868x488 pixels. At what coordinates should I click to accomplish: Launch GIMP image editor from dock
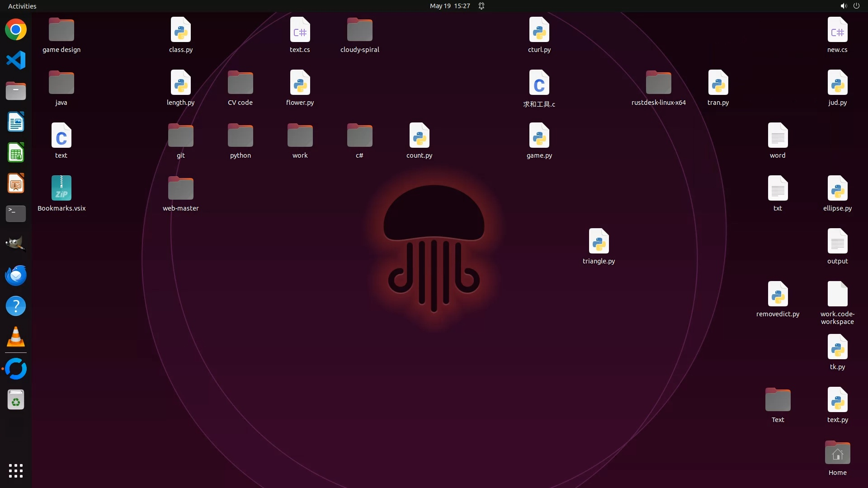click(16, 244)
